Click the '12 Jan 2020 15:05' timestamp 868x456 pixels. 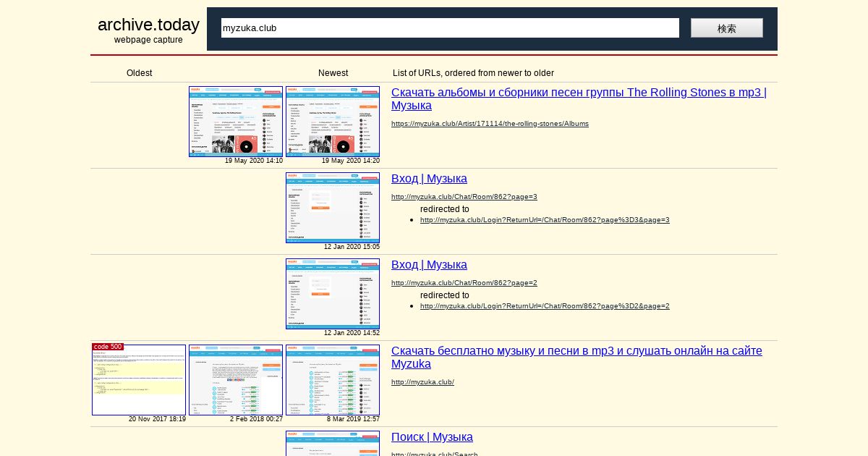352,247
